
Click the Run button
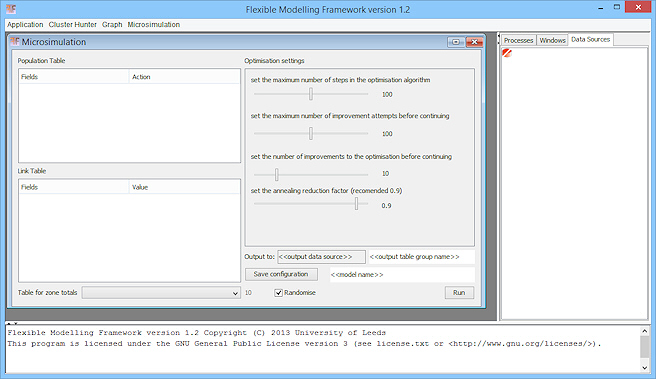459,293
